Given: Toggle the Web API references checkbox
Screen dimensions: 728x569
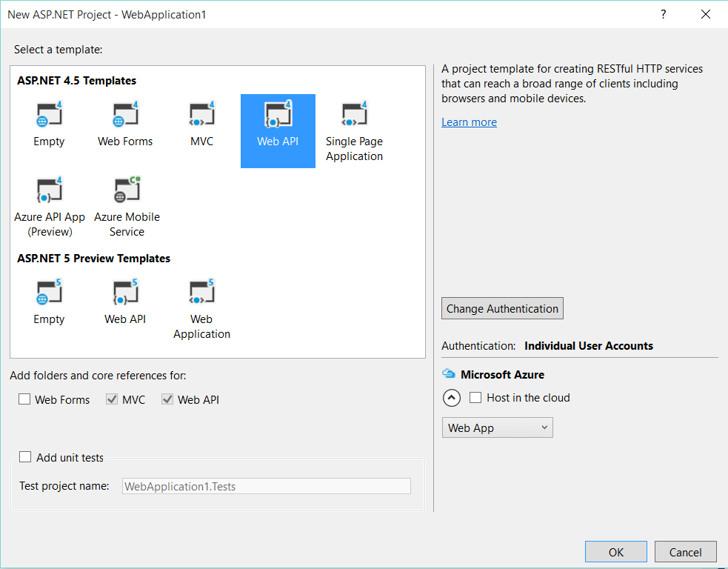Looking at the screenshot, I should coord(167,399).
